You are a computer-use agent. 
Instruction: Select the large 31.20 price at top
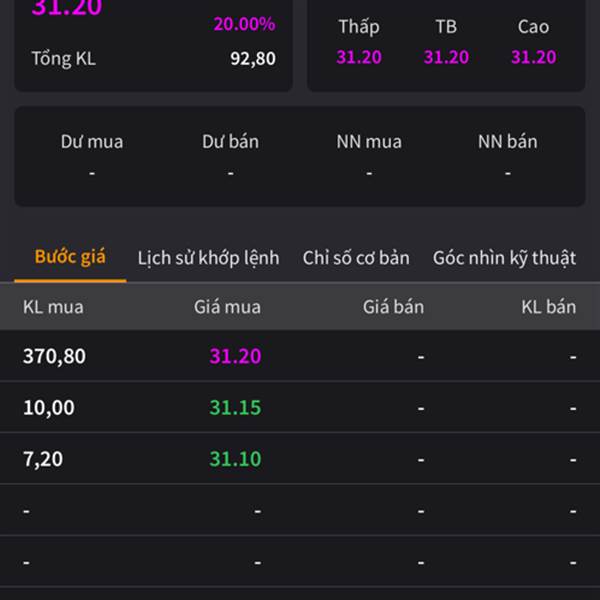pos(67,8)
